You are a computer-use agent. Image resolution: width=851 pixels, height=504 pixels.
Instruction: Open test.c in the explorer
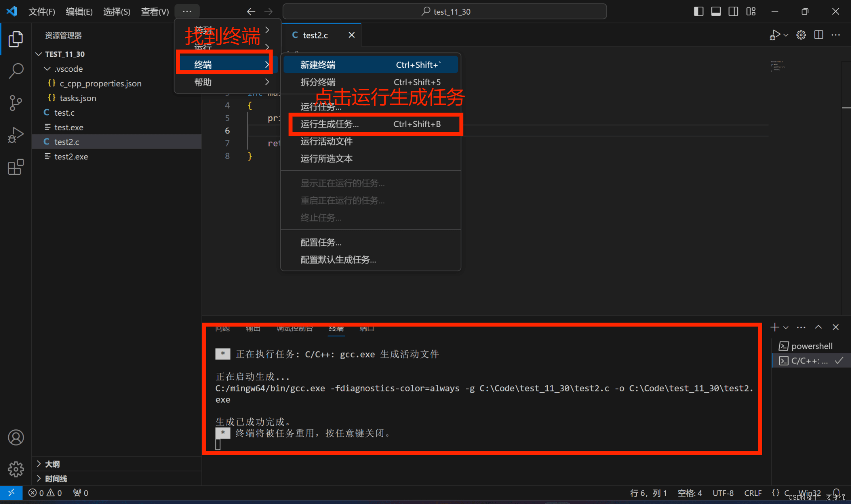click(x=117, y=113)
